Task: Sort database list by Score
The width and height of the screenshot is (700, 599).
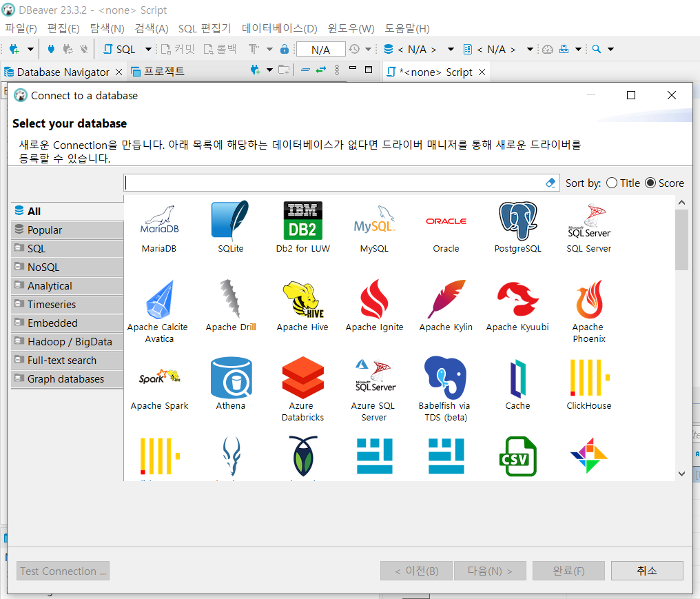Action: pos(664,183)
